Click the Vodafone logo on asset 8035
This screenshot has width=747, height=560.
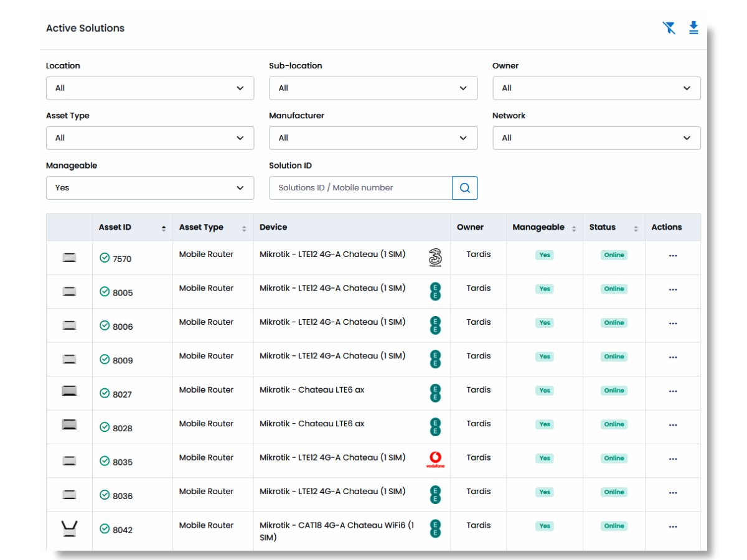pos(435,460)
